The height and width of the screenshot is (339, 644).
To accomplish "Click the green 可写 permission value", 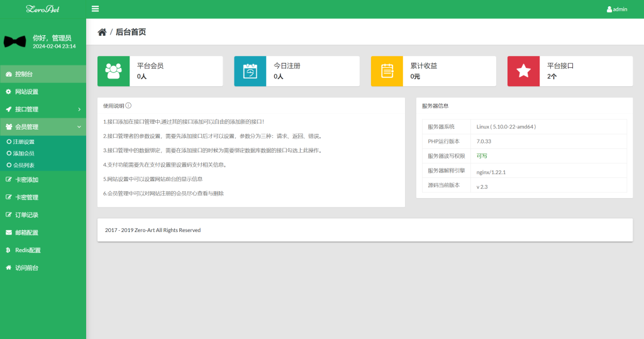I will click(x=482, y=156).
